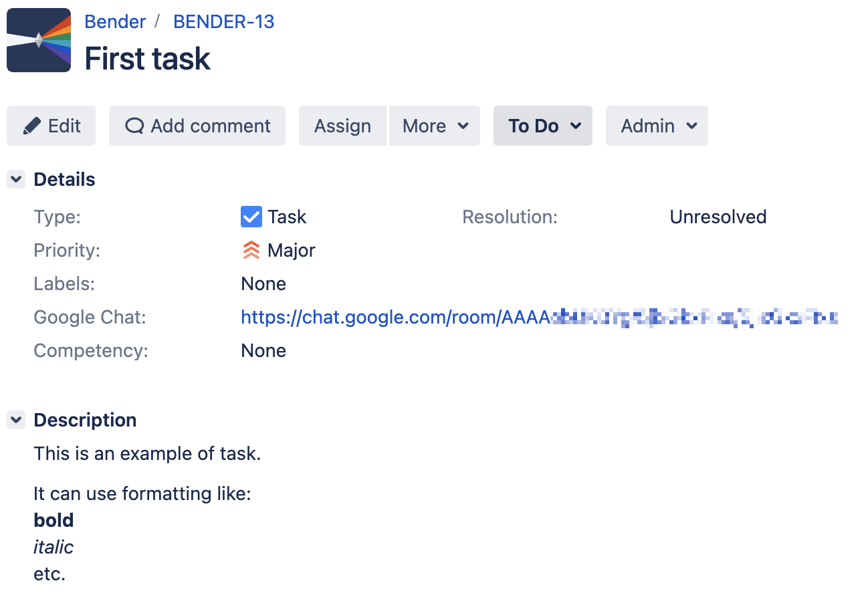Open the To Do status dropdown
This screenshot has height=599, width=868.
[x=542, y=126]
